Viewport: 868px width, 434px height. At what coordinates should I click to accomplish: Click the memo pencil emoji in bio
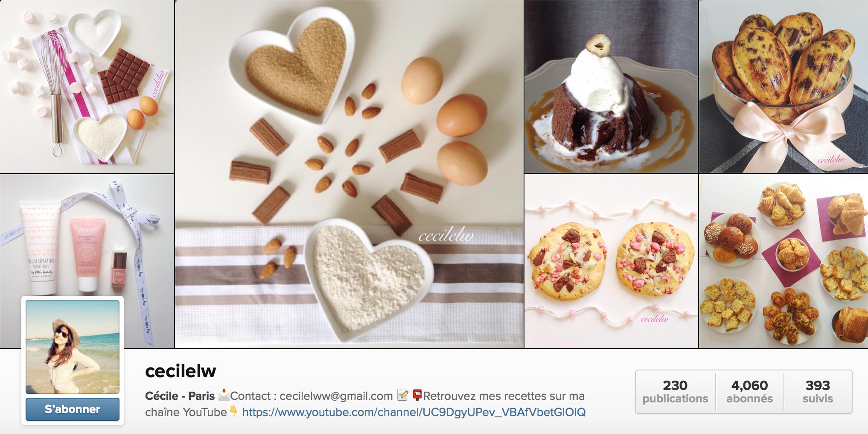click(x=402, y=395)
